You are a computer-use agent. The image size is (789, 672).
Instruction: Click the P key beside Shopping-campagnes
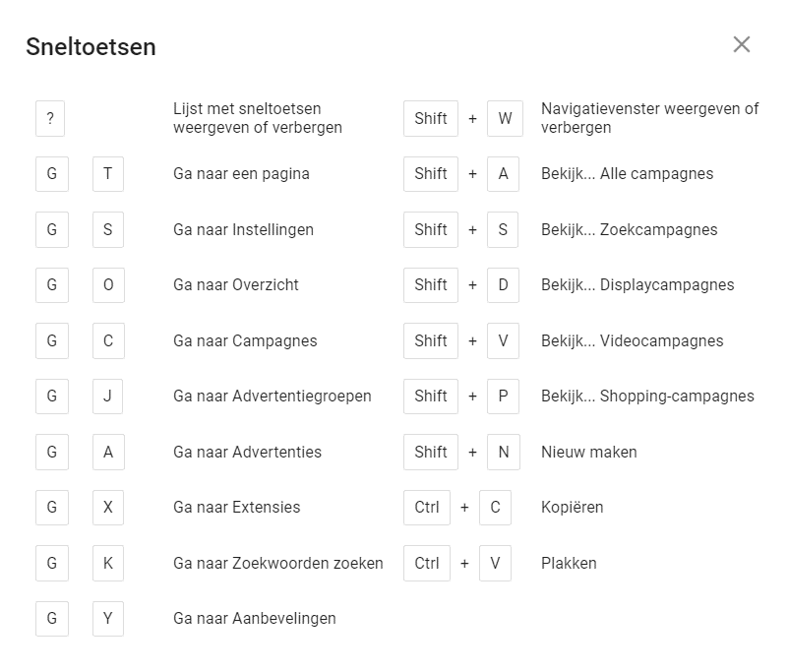(x=503, y=397)
